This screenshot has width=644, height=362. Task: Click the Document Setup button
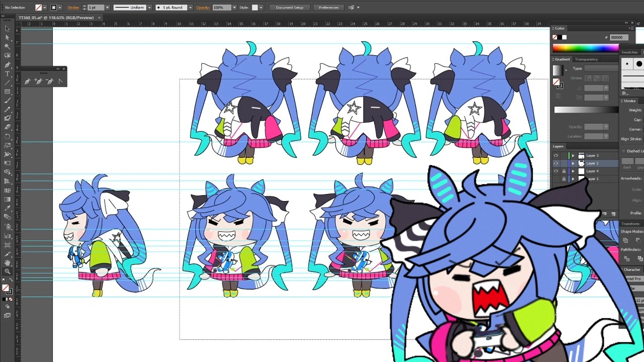(x=289, y=8)
